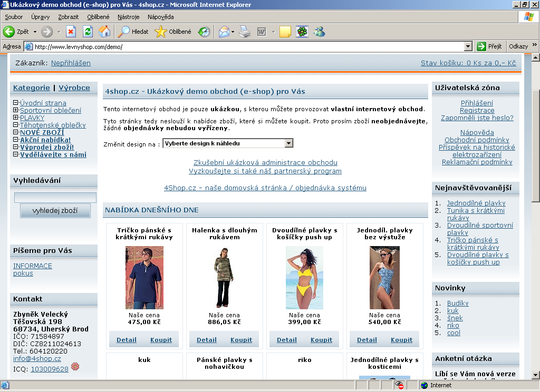Screen dimensions: 540x392
Task: Click the Zpět (Back) toolbar button
Action: pos(16,32)
